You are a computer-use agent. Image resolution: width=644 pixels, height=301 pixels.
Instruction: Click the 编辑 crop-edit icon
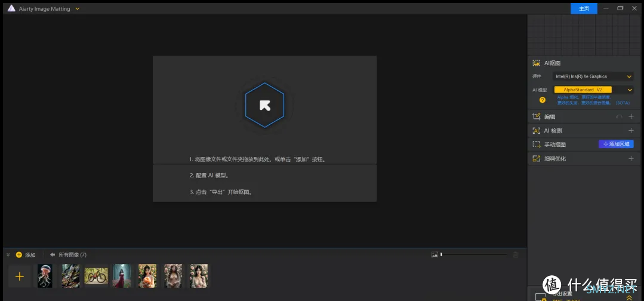(536, 116)
